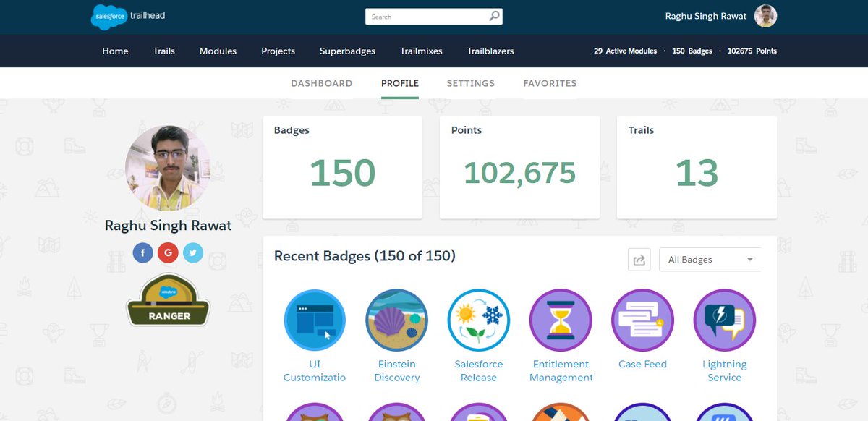Viewport: 868px width, 421px height.
Task: Click the 29 Active Modules stat
Action: tap(625, 51)
